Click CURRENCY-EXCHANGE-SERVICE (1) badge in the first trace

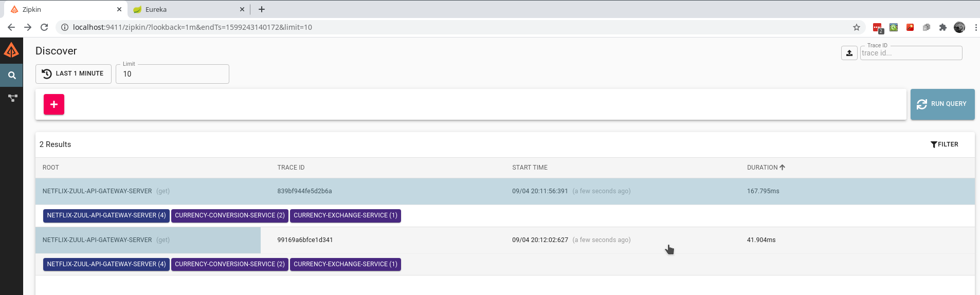pos(346,215)
